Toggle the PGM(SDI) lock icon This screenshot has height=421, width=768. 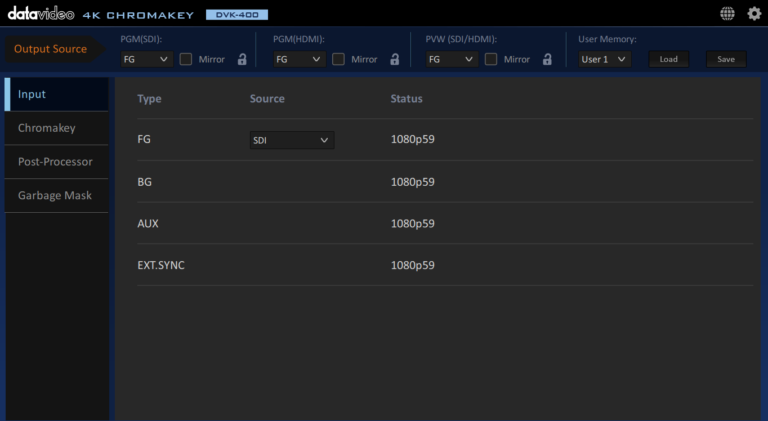(242, 59)
